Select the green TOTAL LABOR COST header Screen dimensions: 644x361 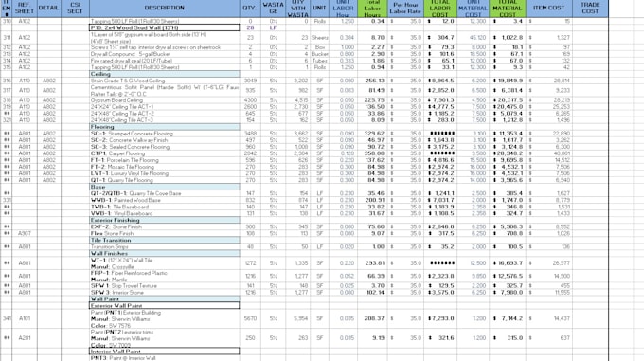point(439,8)
